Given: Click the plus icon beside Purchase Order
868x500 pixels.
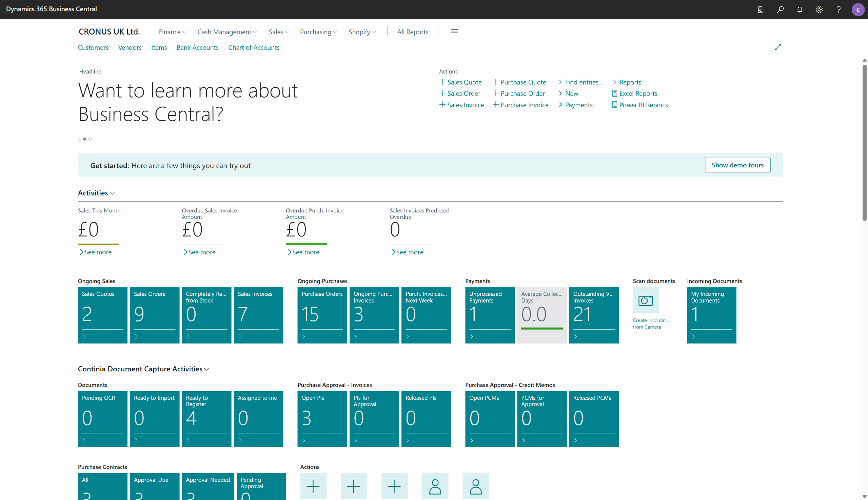Looking at the screenshot, I should point(495,93).
